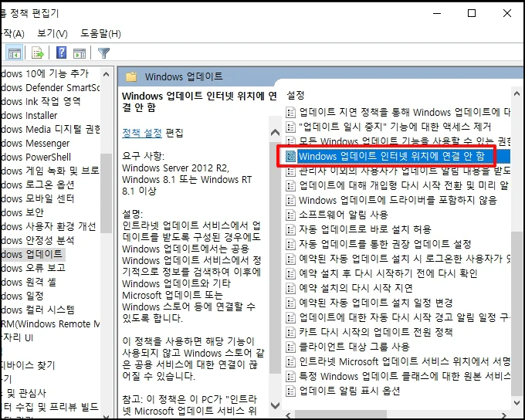Select Windows Installer tree node

[29, 116]
